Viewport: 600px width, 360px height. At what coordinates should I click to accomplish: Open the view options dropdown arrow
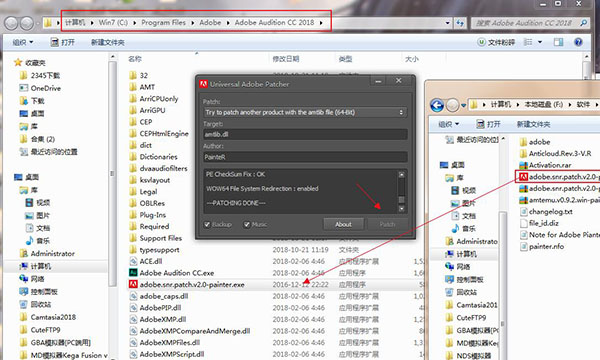click(x=540, y=42)
